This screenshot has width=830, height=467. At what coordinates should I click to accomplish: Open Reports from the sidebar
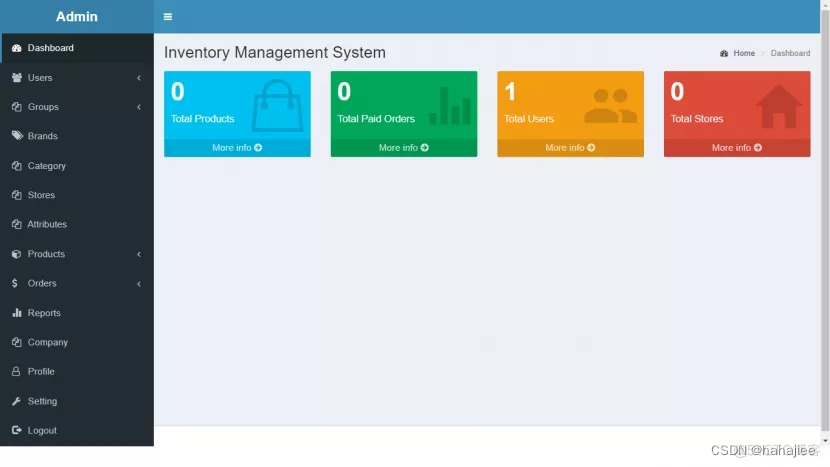tap(77, 313)
